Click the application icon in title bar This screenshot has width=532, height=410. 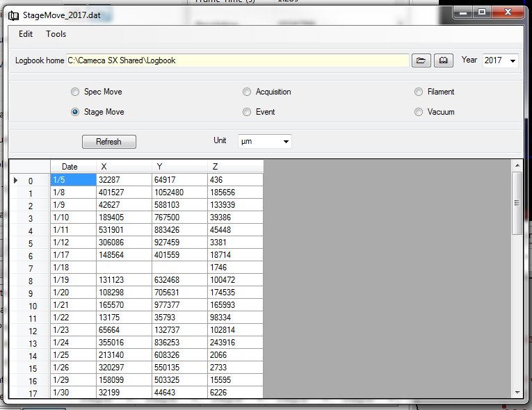coord(13,14)
